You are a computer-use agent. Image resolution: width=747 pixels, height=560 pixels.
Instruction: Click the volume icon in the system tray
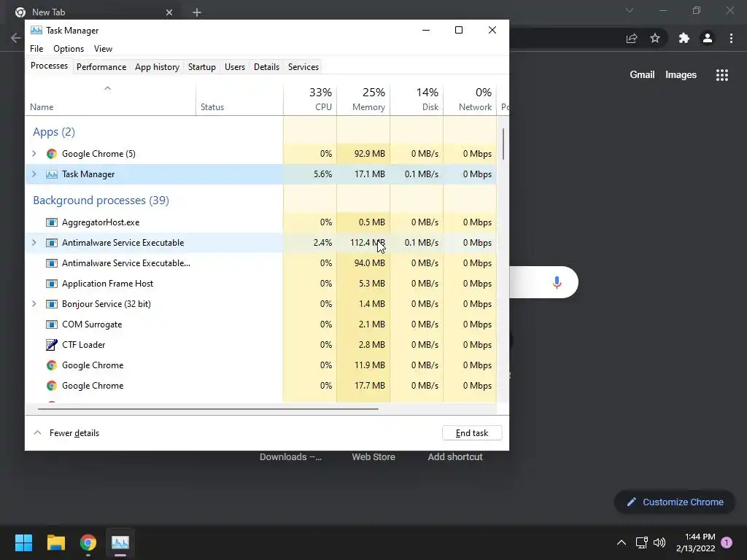click(659, 542)
